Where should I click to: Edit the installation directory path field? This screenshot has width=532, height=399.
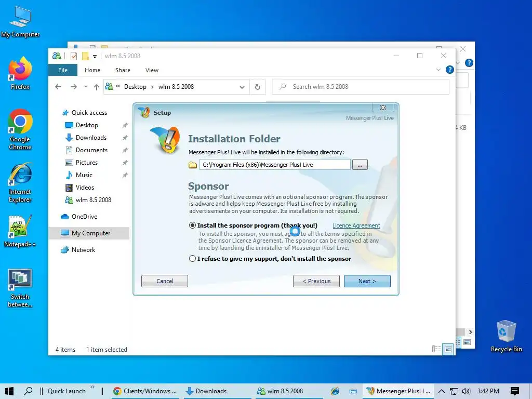(x=275, y=165)
